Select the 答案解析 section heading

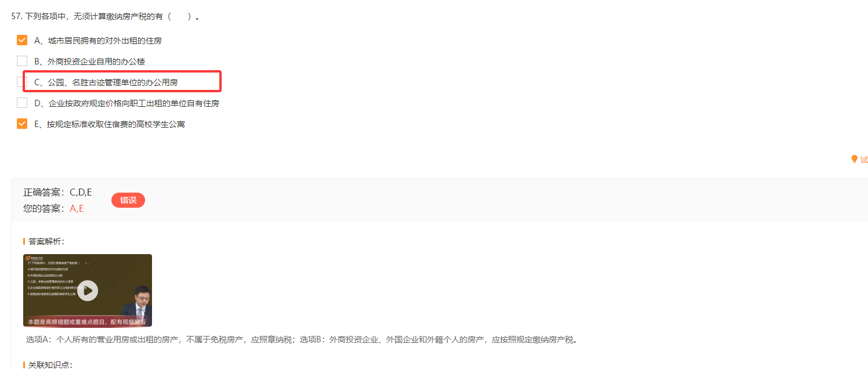(x=46, y=241)
